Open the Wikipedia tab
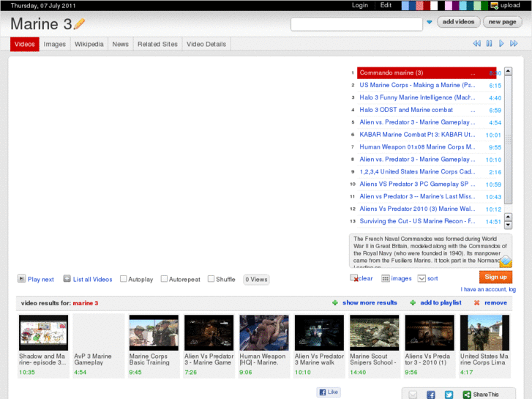 coord(89,44)
